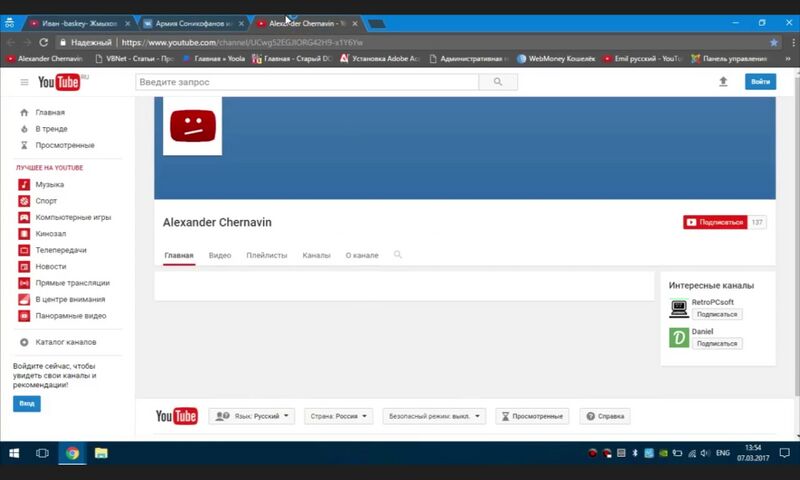Image resolution: width=800 pixels, height=480 pixels.
Task: Expand the bookmarks bar overflow chevron
Action: pyautogui.click(x=788, y=59)
